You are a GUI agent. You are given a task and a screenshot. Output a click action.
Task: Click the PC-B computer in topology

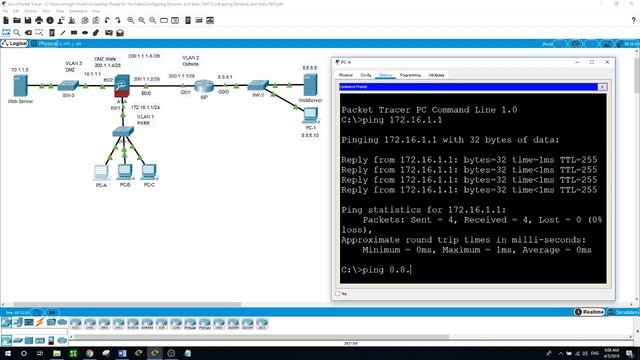125,172
